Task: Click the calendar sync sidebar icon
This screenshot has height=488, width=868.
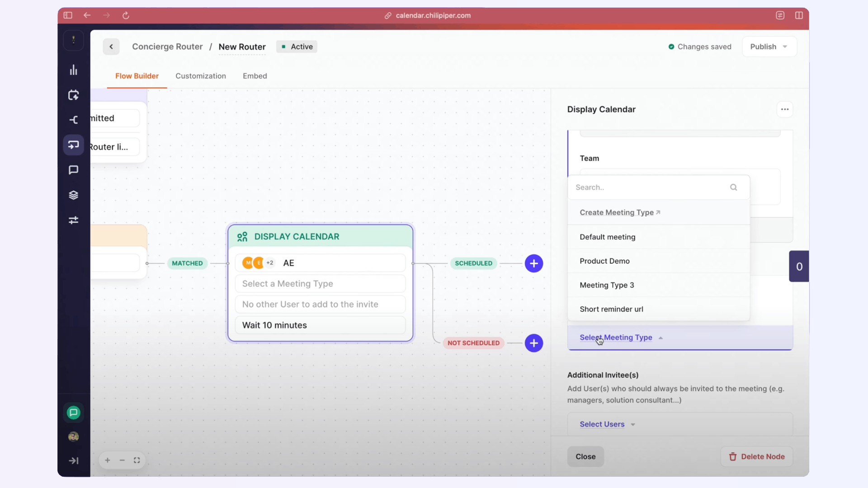Action: click(73, 95)
